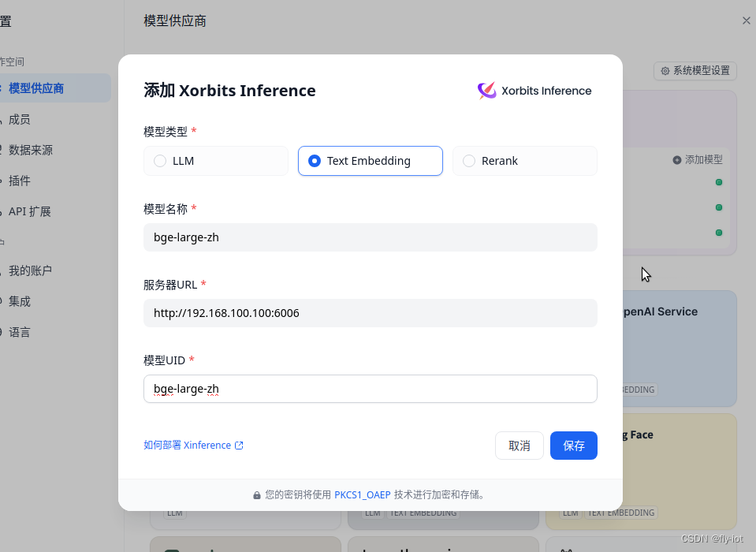Image resolution: width=756 pixels, height=552 pixels.
Task: Click the server URL input field
Action: [371, 313]
